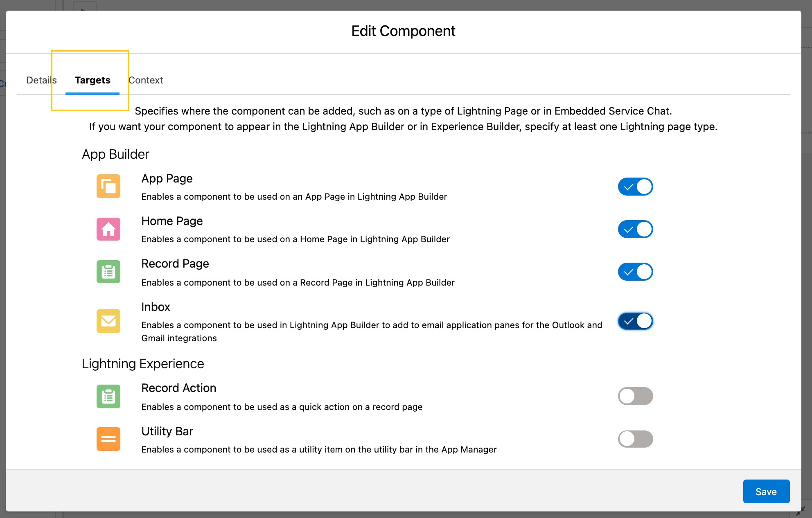Click the Home Page pink house icon
This screenshot has width=812, height=518.
pos(108,229)
